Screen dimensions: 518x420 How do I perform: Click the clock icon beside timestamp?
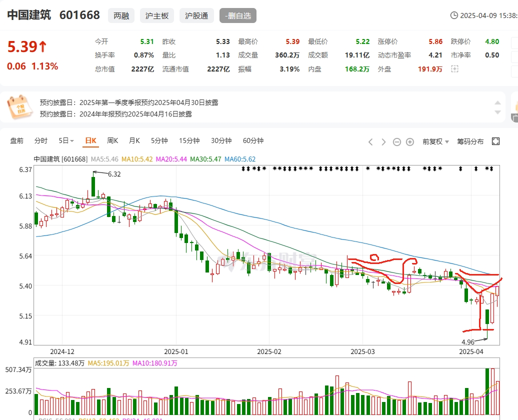point(454,15)
